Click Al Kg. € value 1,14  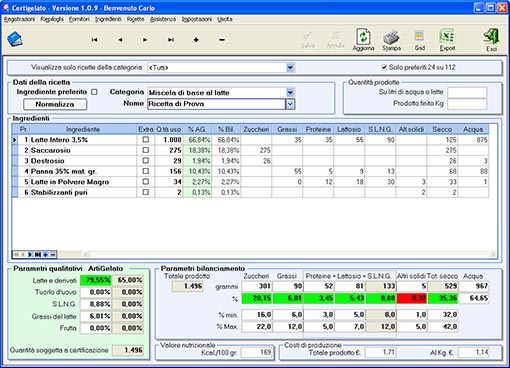coord(473,352)
